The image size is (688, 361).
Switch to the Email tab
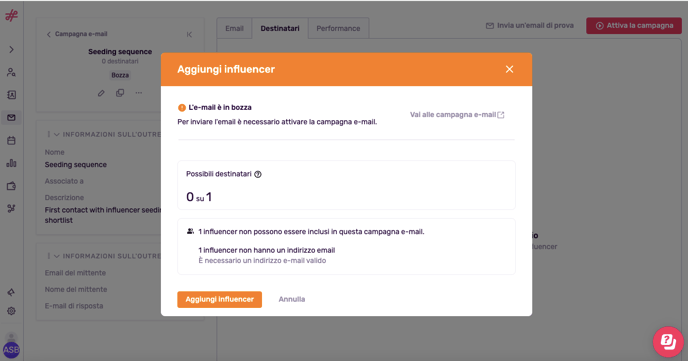pos(234,29)
